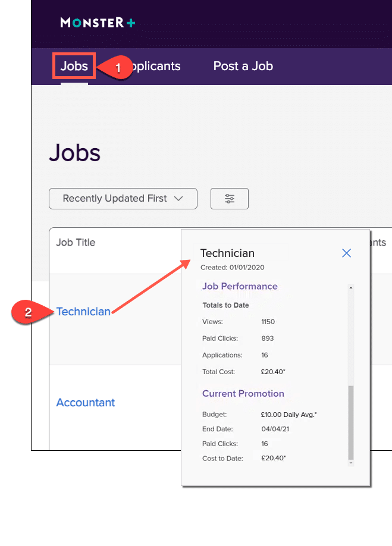Screen dimensions: 392x546
Task: Click the Current Promotion section heading
Action: 243,394
